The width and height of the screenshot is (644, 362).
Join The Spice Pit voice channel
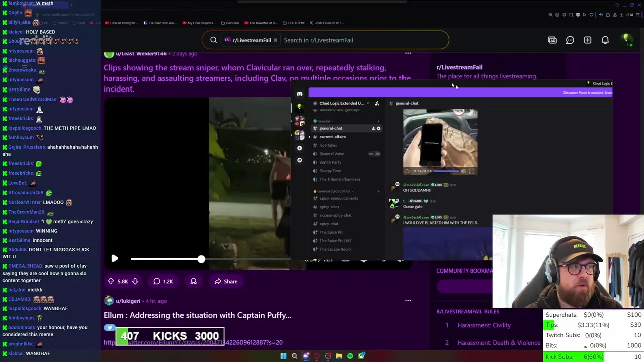(331, 232)
